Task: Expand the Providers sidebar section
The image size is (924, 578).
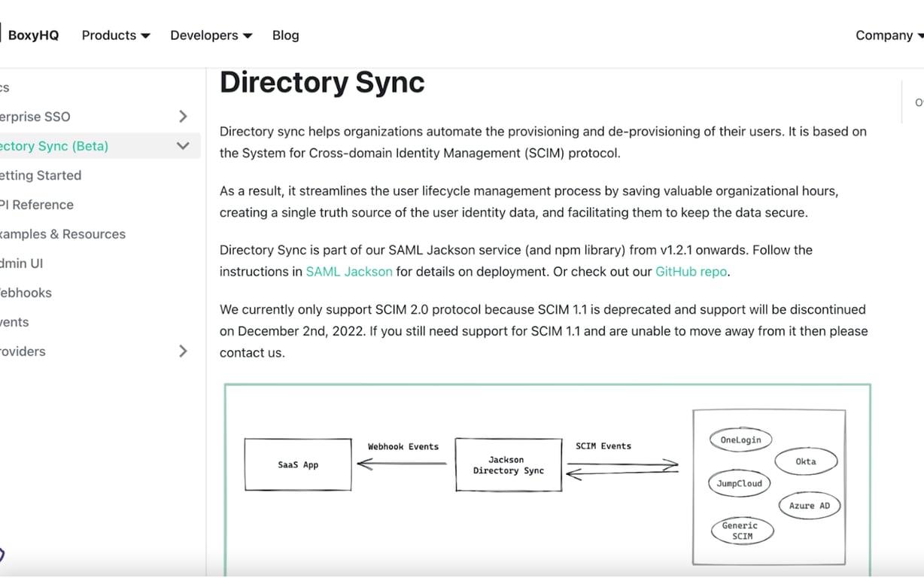Action: (182, 351)
